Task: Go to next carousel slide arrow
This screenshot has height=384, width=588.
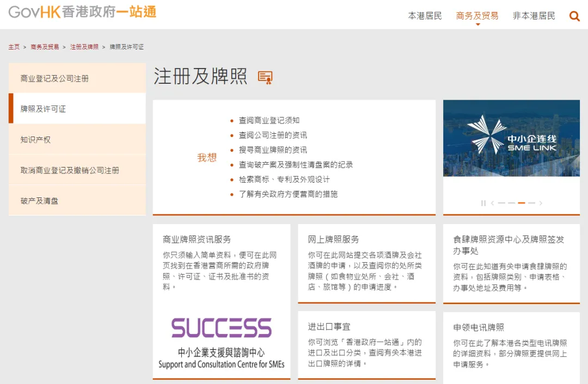Action: (x=541, y=203)
